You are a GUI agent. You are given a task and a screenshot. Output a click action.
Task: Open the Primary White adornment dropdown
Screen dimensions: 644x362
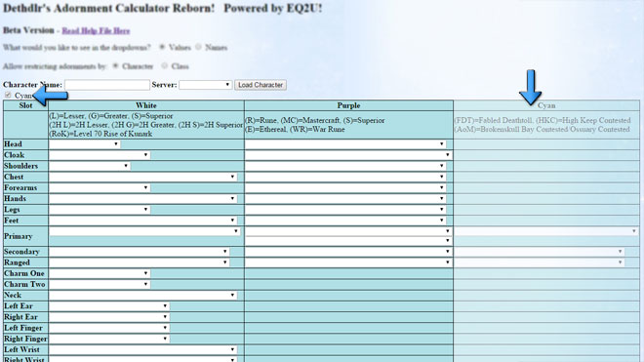[x=144, y=231]
